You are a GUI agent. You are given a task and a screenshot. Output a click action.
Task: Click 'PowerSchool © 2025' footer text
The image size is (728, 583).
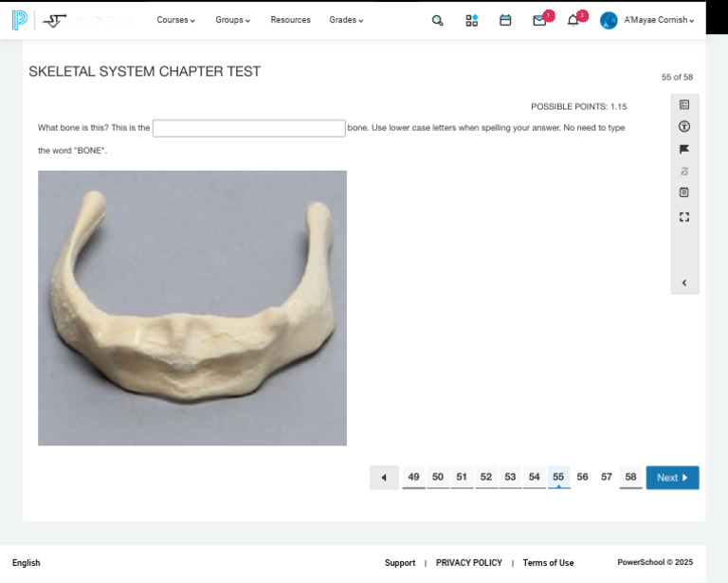(655, 562)
